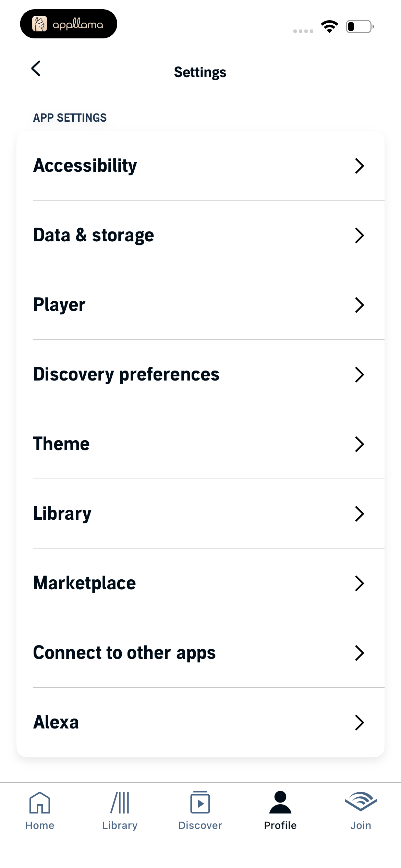Viewport: 401px width, 868px height.
Task: Open the Library books icon in bottom bar
Action: point(120,803)
